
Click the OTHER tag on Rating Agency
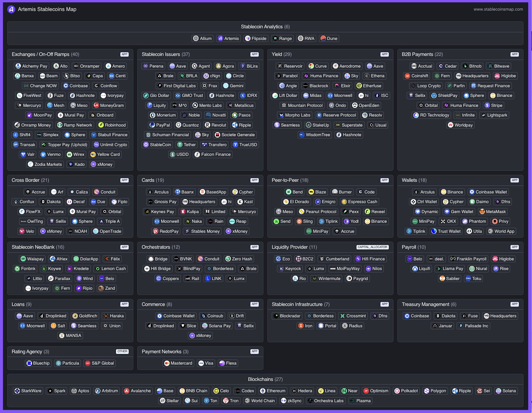point(122,351)
